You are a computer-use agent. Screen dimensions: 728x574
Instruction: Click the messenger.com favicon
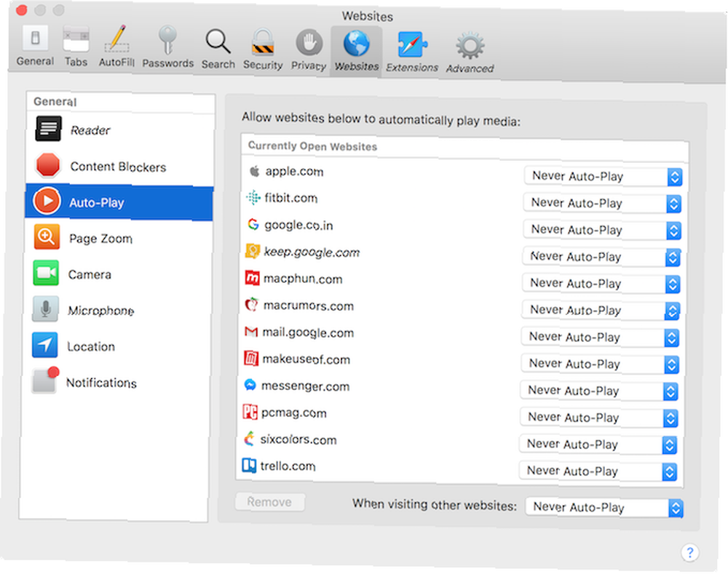tap(250, 385)
